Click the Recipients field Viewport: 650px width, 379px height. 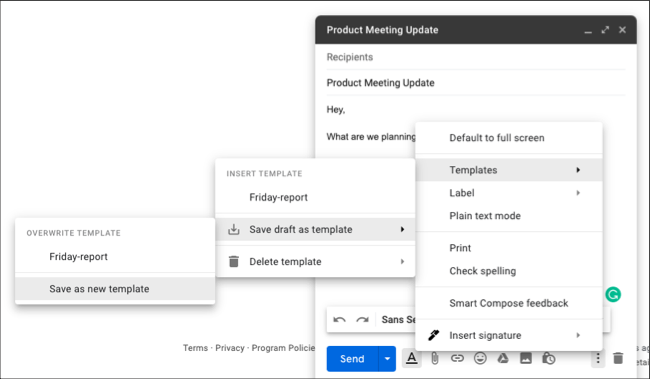(x=475, y=57)
